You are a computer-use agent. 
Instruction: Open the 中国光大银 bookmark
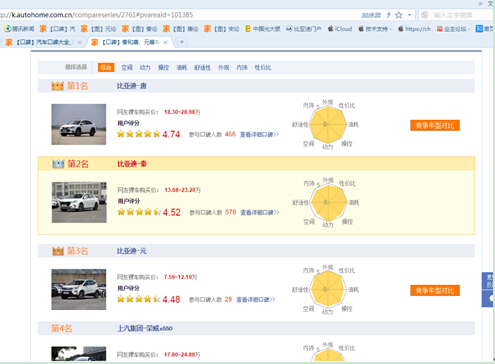coord(263,29)
